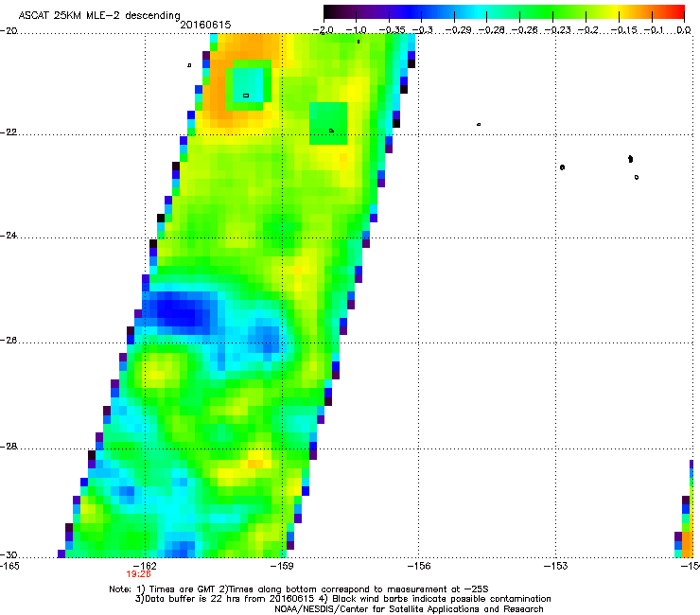Viewport: 700px width, 615px height.
Task: Click the title "ASCAT 25KM MLE-2 descending"
Action: coord(99,15)
